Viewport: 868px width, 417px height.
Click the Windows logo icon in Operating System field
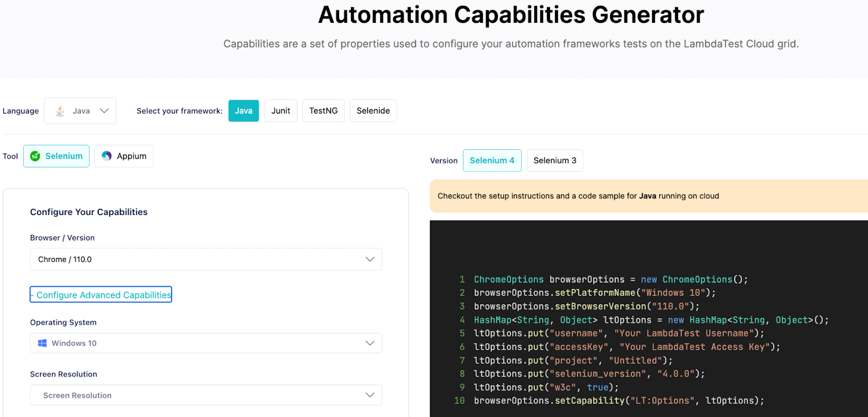[x=42, y=343]
